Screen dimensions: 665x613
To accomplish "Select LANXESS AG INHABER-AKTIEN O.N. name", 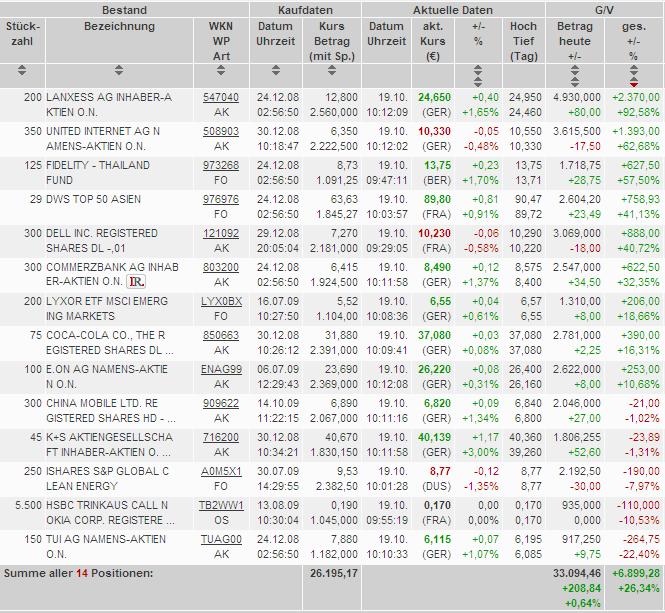I will (109, 105).
